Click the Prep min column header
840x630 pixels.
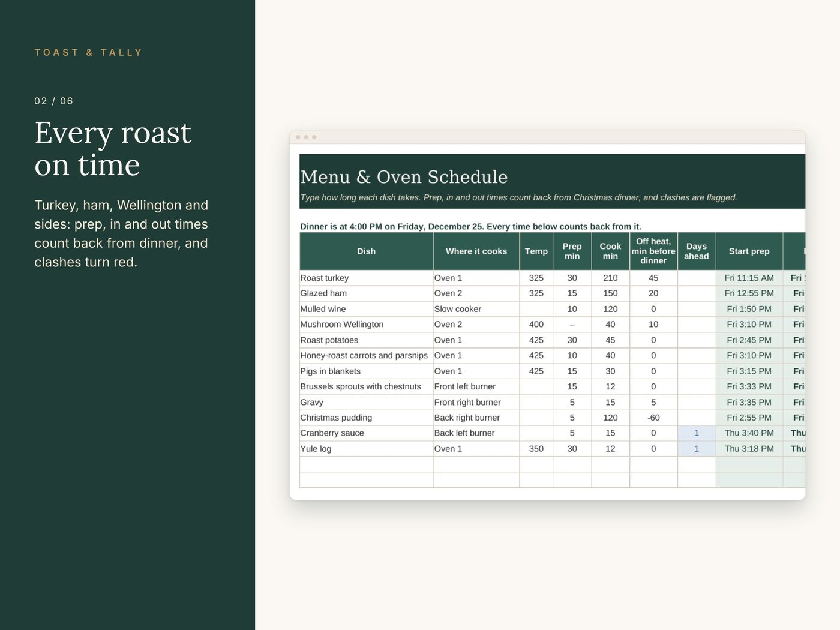[x=572, y=251]
